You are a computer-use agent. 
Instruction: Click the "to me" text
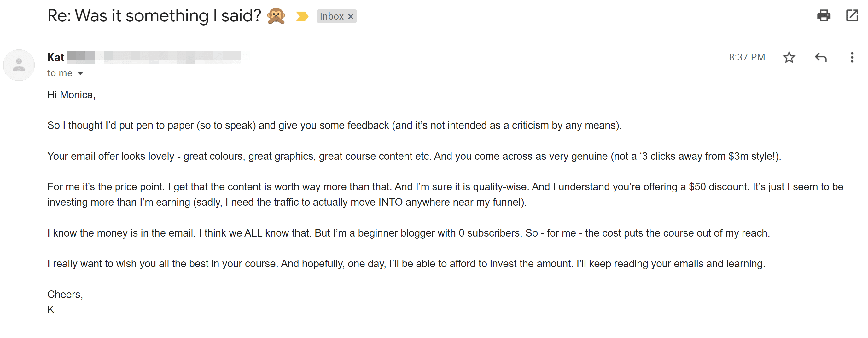pos(60,73)
